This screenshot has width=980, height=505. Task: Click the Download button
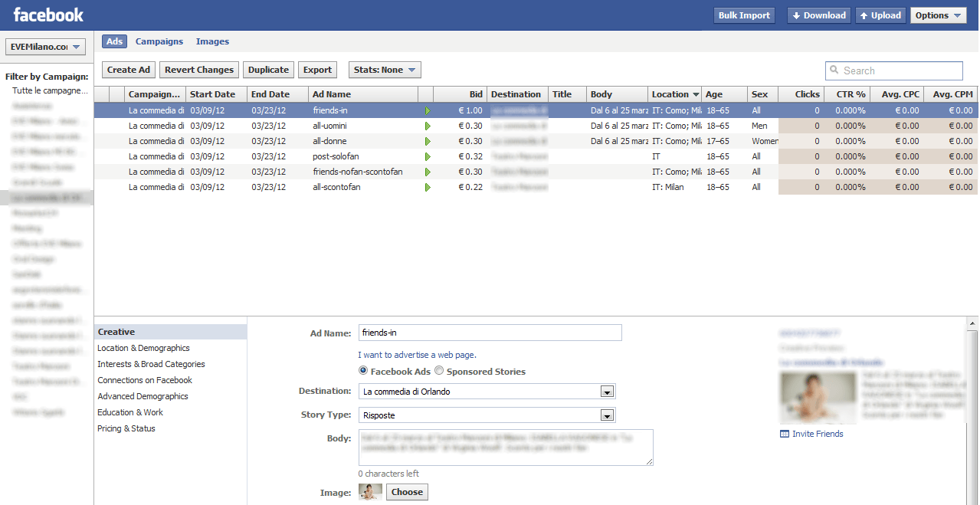(819, 15)
